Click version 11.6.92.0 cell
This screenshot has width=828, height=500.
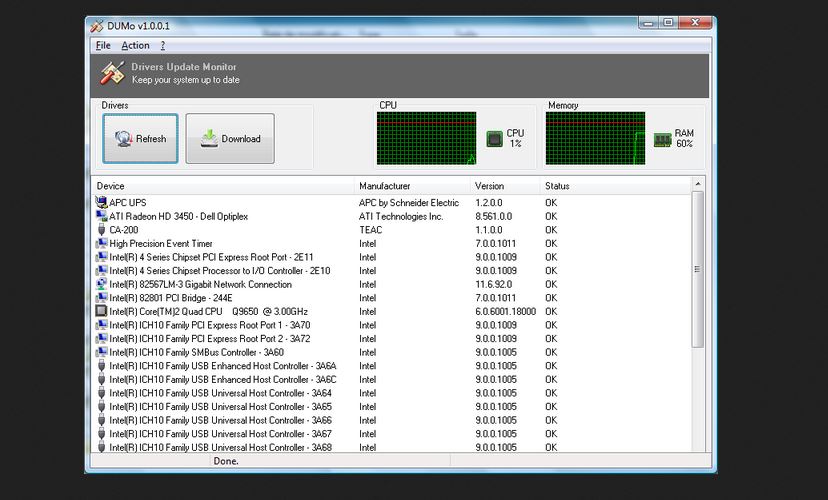pos(493,285)
